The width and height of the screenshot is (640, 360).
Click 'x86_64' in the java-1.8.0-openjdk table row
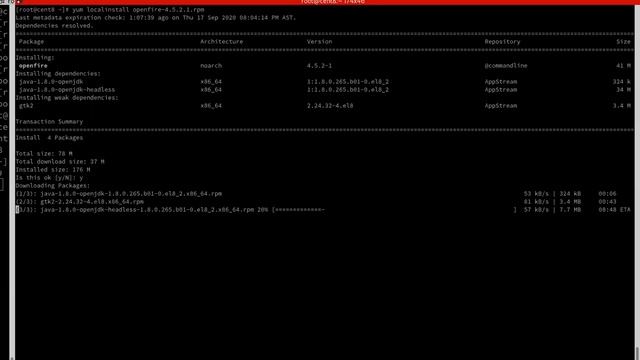(211, 82)
